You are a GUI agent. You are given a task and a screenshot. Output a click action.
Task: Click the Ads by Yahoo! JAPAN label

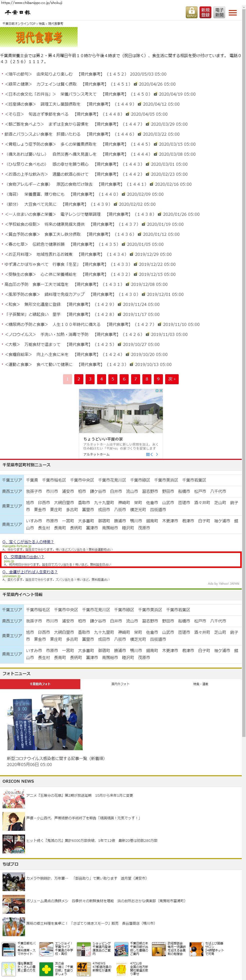coord(223,583)
